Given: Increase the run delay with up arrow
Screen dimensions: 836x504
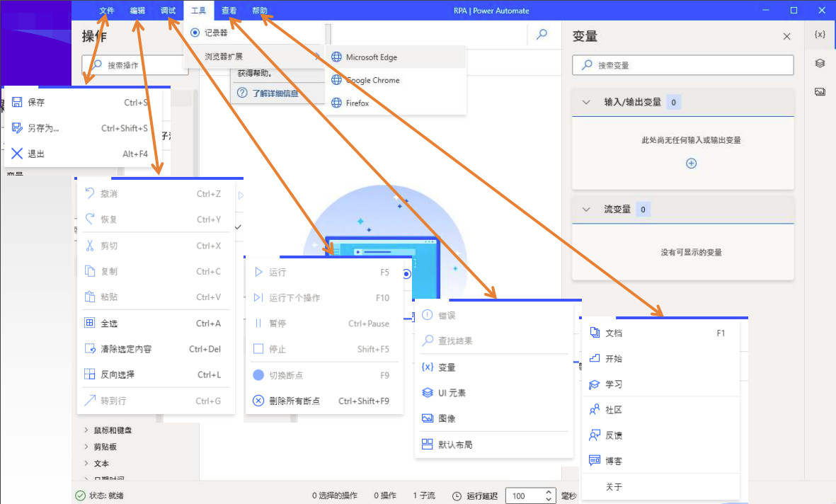Looking at the screenshot, I should pos(549,492).
